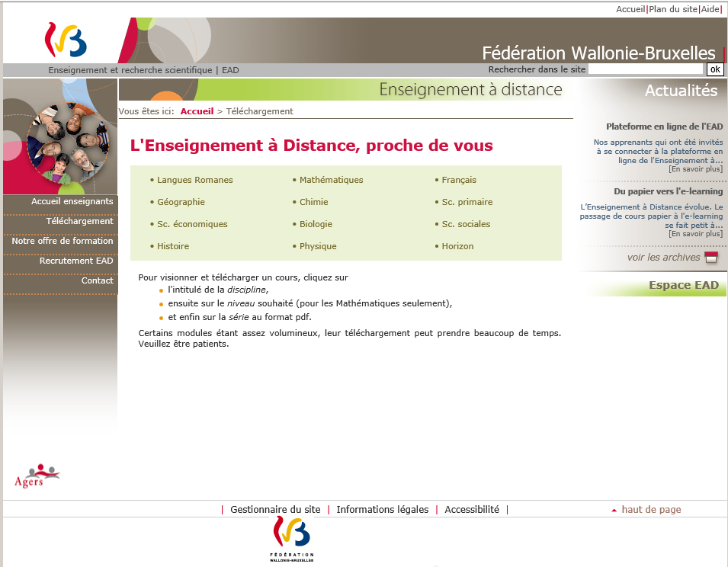The width and height of the screenshot is (728, 567).
Task: Open Plan du site top link
Action: [672, 9]
